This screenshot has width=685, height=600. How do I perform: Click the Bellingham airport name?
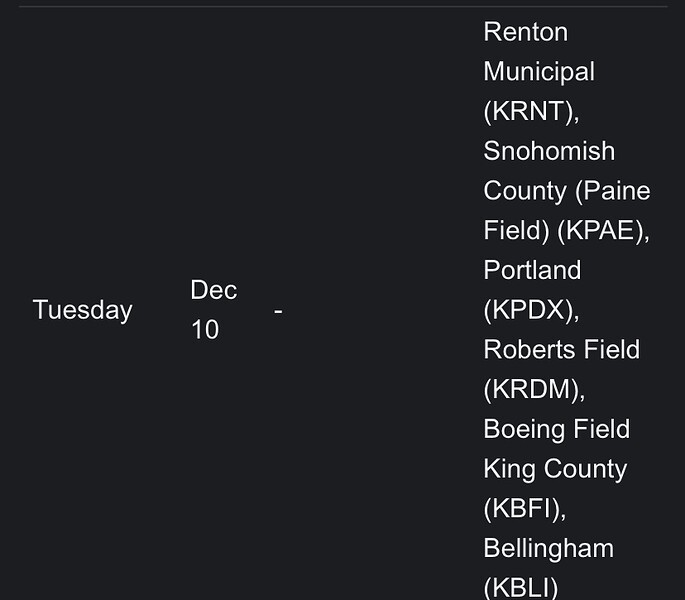coord(548,548)
